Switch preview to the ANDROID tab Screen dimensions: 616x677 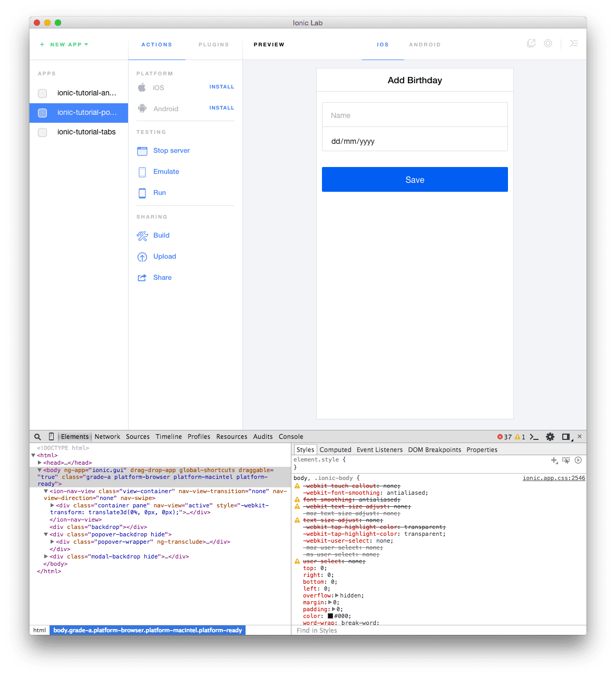(x=425, y=44)
